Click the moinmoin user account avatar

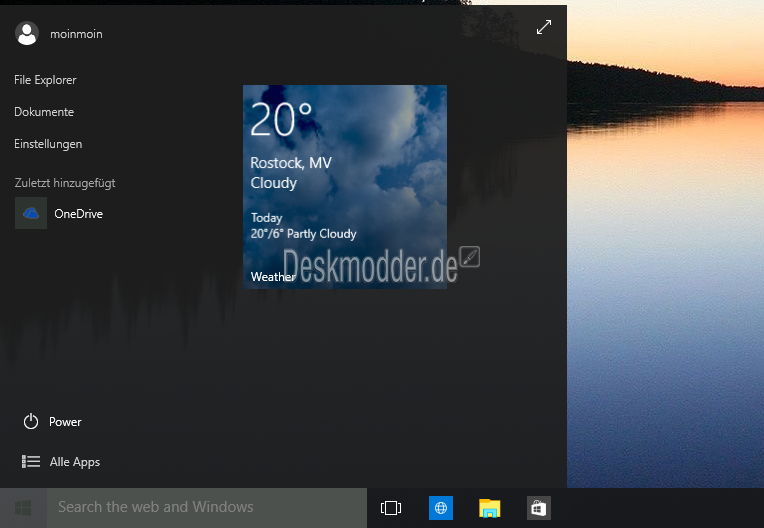click(x=27, y=34)
